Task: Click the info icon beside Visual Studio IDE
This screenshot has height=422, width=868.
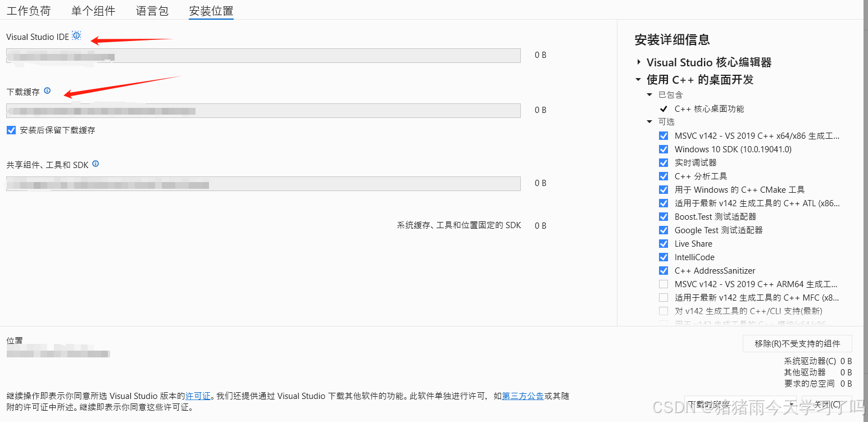Action: point(76,36)
